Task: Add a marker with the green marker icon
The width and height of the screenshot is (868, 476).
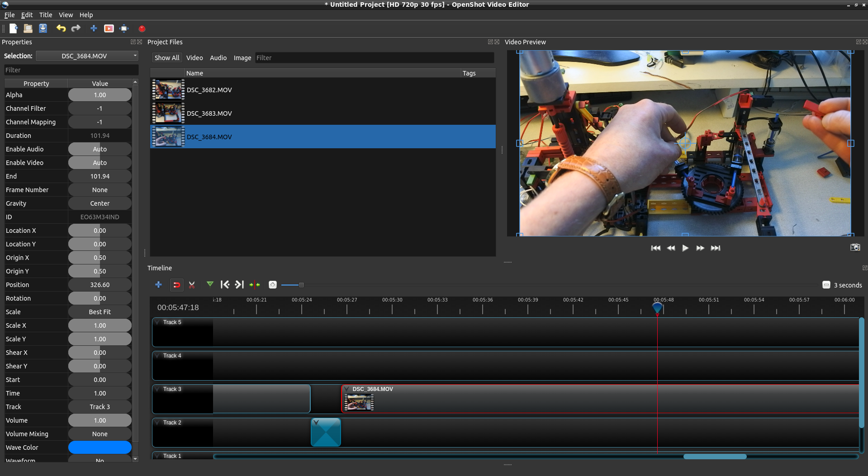Action: (x=210, y=285)
